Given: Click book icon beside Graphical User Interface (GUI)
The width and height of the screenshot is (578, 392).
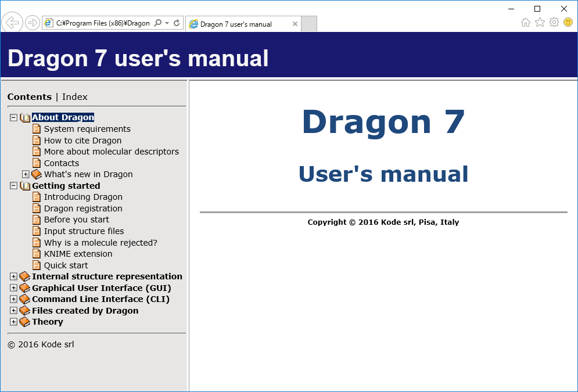Looking at the screenshot, I should point(25,287).
